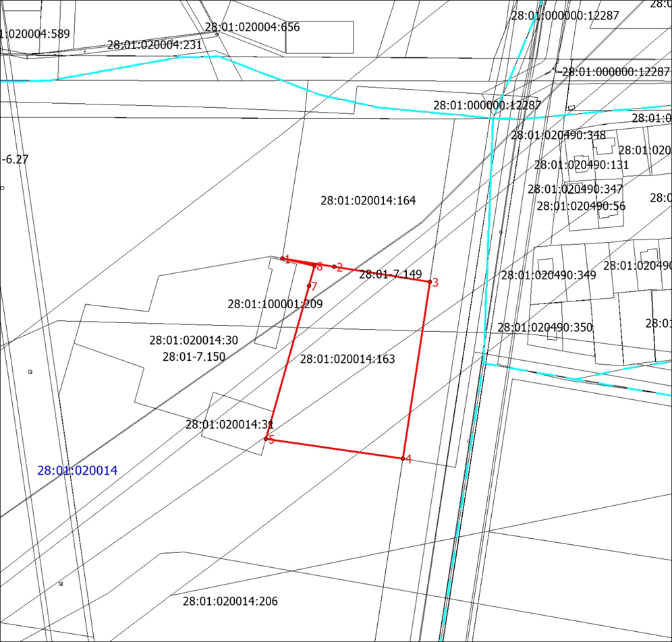Screen dimensions: 672x642
Task: Click parcel label 28:01:020490:131
Action: click(581, 165)
